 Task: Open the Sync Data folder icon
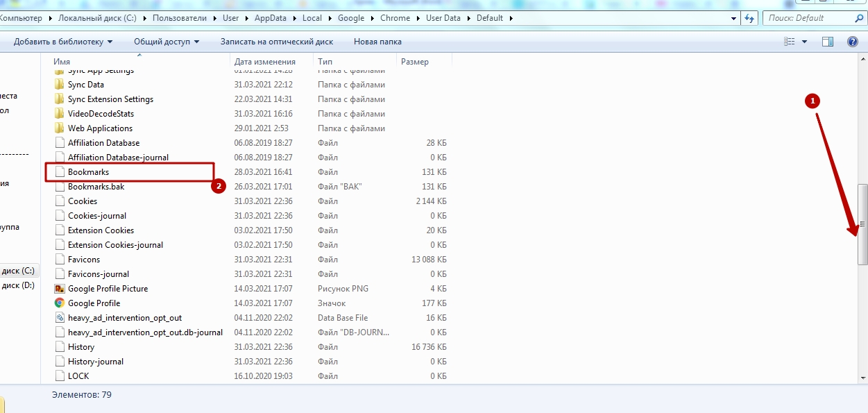[x=60, y=85]
